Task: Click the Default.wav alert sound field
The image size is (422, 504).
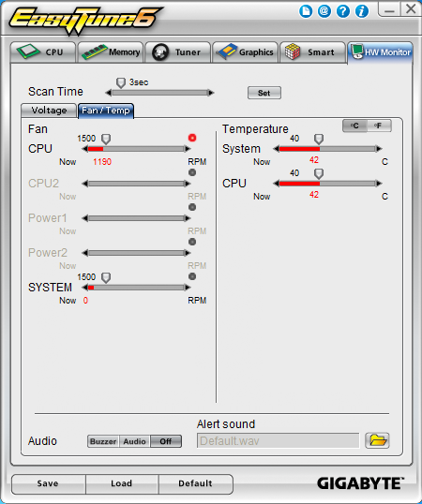Action: click(x=278, y=440)
